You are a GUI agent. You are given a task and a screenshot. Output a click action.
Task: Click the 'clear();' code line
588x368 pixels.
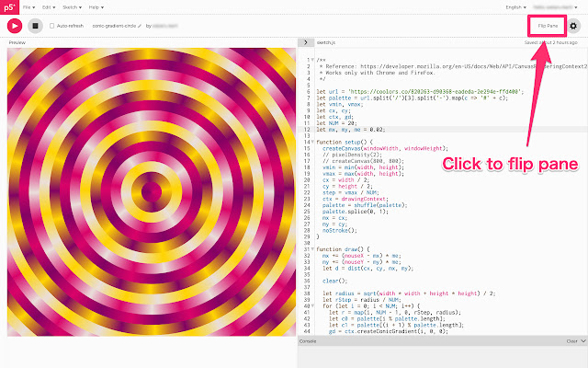(x=334, y=281)
